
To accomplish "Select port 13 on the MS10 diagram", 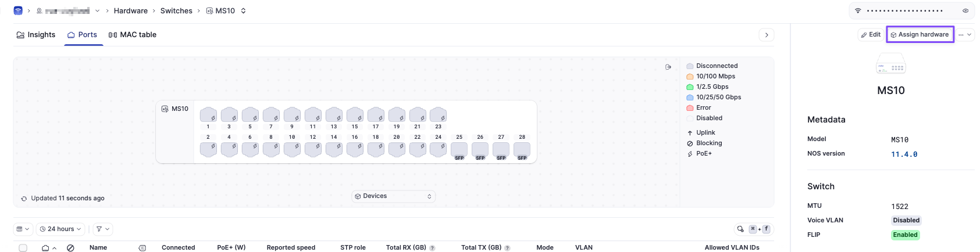I will [334, 115].
